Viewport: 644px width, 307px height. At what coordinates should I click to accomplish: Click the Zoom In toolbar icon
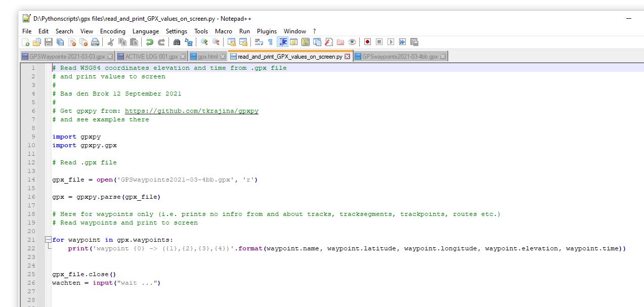pyautogui.click(x=204, y=42)
